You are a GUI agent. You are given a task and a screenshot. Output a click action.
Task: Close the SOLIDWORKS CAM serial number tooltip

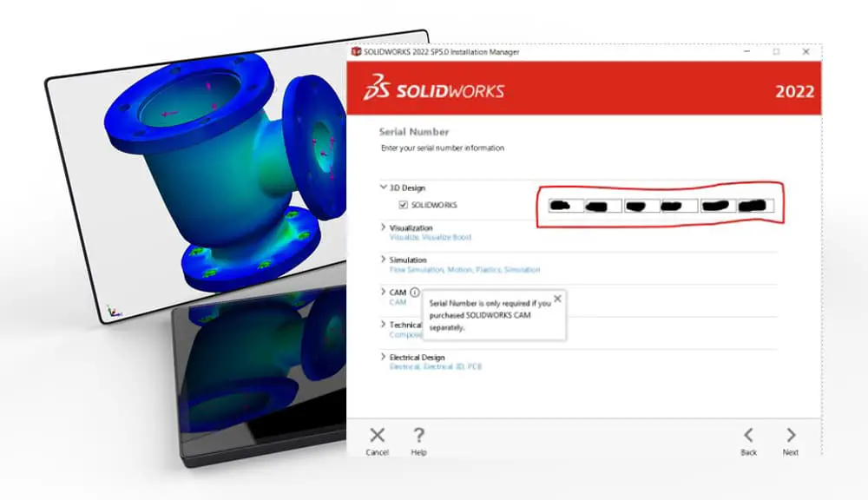(x=557, y=299)
